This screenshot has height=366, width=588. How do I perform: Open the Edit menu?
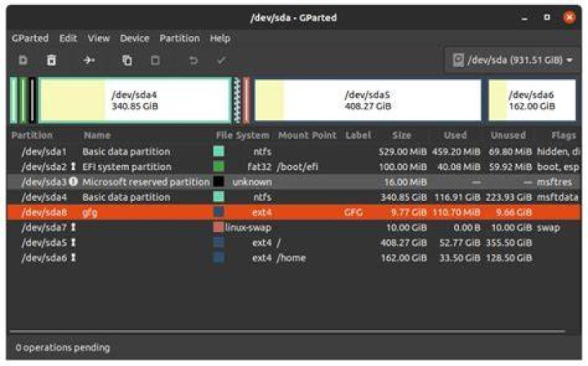coord(68,38)
